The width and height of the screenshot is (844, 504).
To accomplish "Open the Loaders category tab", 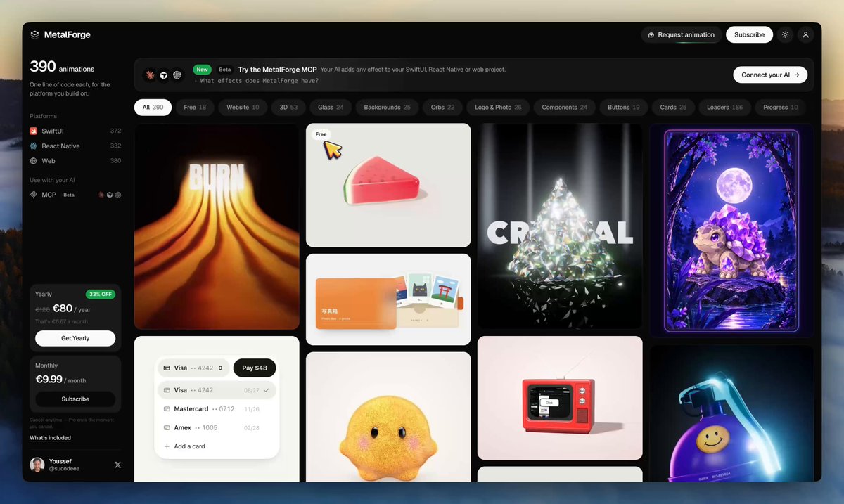I will tap(724, 108).
